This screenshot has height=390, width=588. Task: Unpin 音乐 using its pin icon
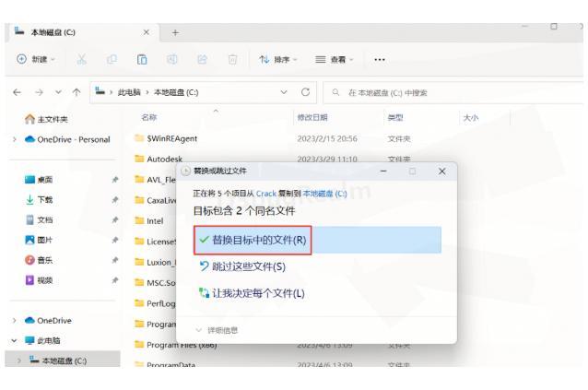tap(115, 260)
